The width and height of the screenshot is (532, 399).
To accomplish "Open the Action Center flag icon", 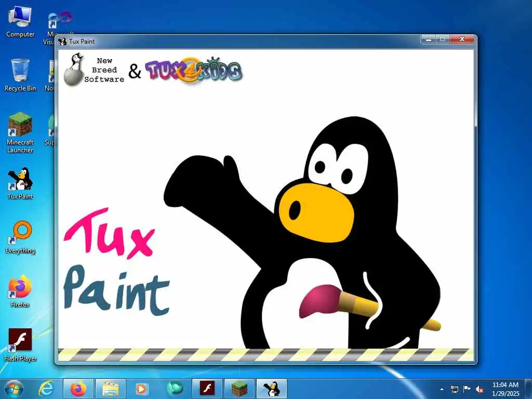I will [467, 389].
